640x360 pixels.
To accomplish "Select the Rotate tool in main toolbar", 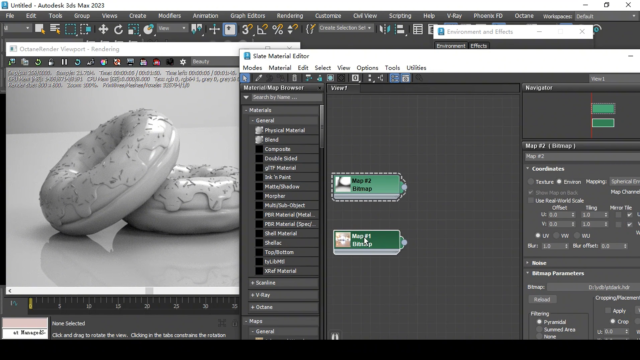I will [118, 29].
